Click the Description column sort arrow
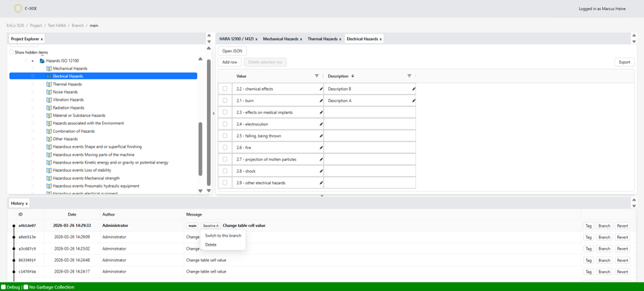The width and height of the screenshot is (644, 291). coord(353,76)
